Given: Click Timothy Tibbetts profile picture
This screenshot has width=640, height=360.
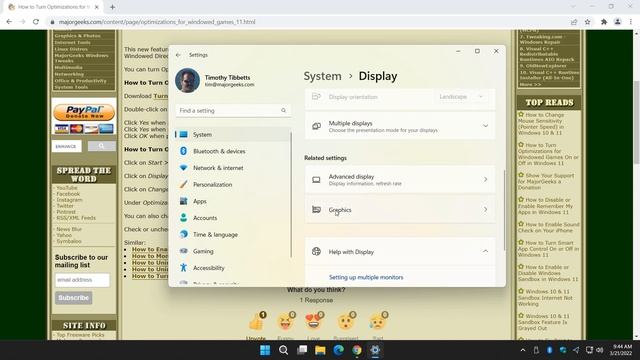Looking at the screenshot, I should 187,80.
